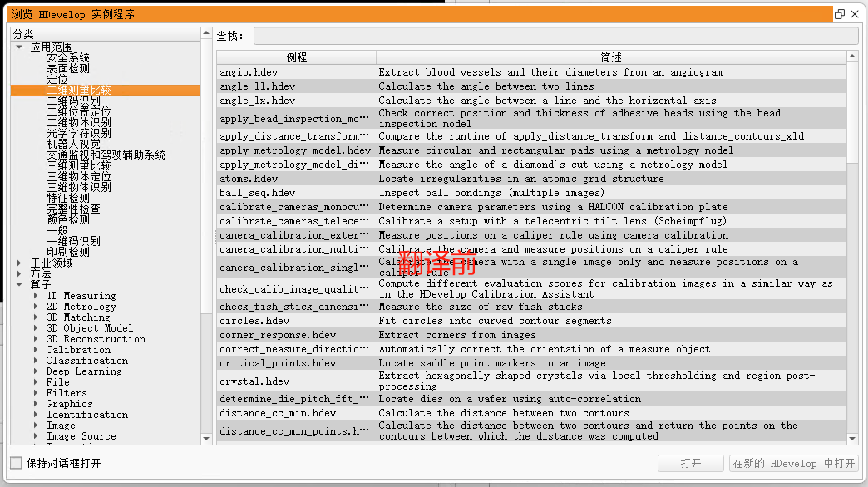Screen dimensions: 868x487
Task: Click the 打开 button
Action: [x=690, y=463]
